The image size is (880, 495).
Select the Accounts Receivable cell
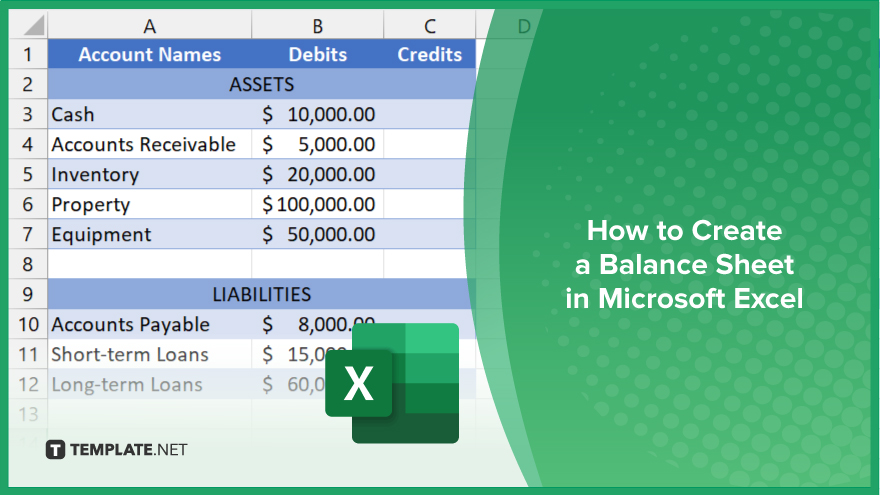149,144
